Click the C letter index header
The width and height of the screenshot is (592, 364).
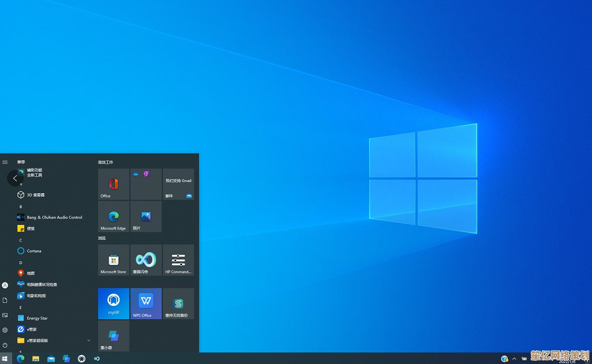[21, 240]
